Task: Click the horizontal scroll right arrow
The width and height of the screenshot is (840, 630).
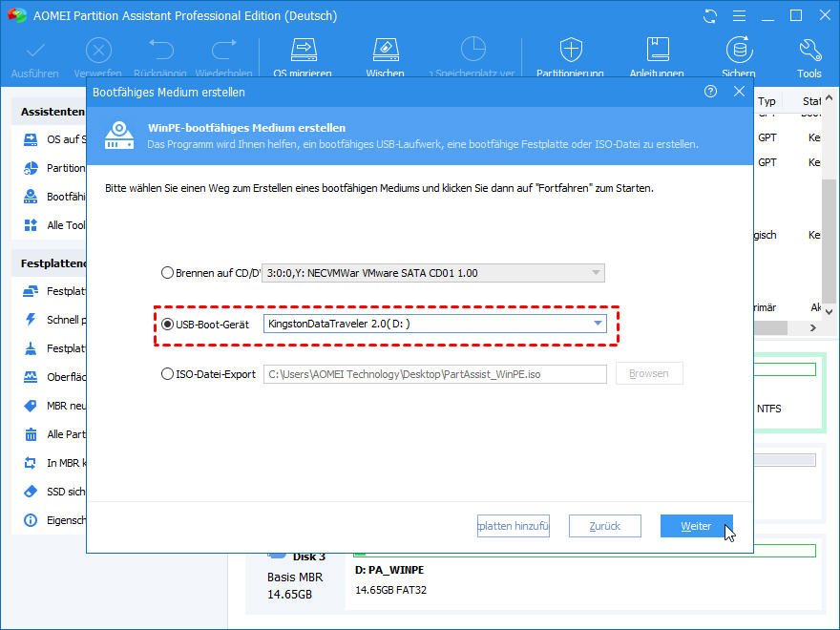Action: (x=813, y=327)
